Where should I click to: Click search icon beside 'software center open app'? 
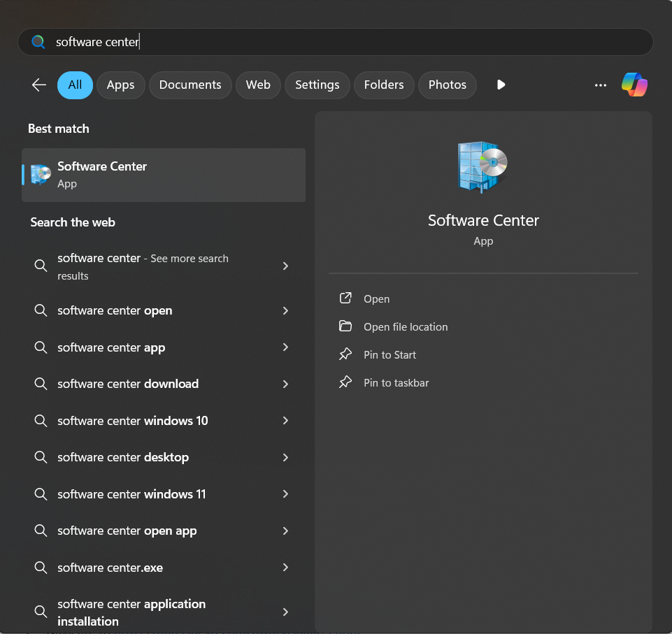pos(41,531)
